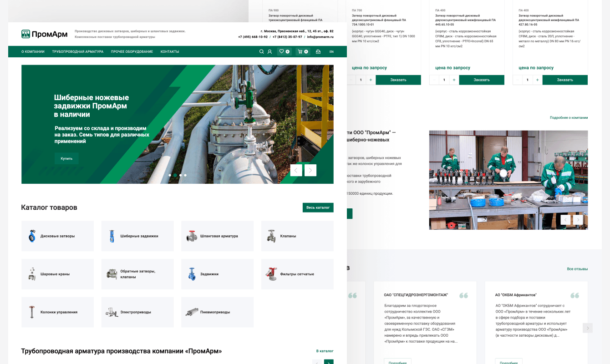This screenshot has height=364, width=610.
Task: Switch site language to EN
Action: tap(331, 52)
